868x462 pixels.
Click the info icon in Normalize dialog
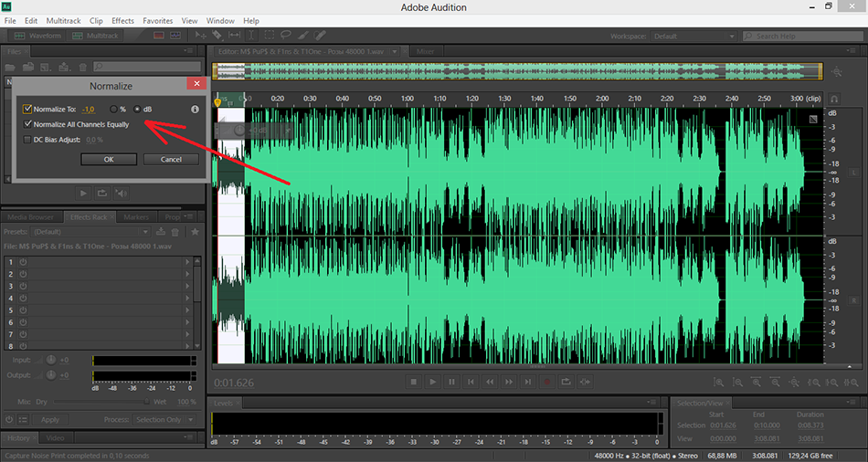[195, 110]
